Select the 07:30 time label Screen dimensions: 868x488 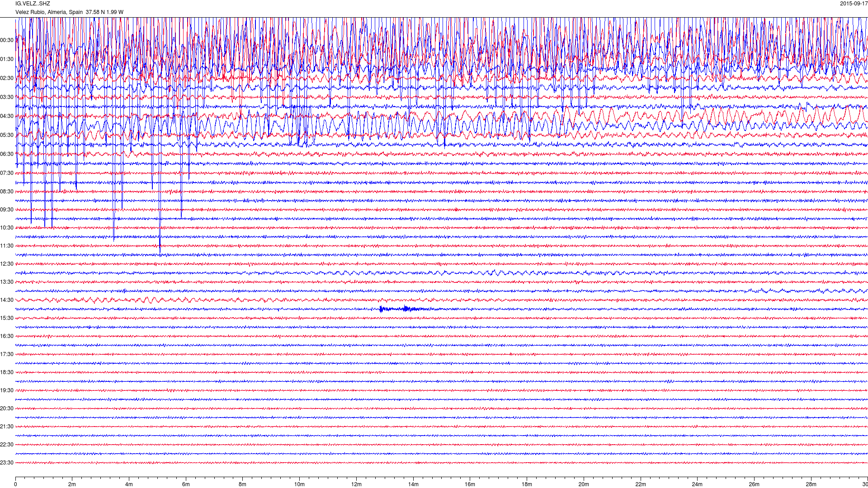click(x=7, y=173)
